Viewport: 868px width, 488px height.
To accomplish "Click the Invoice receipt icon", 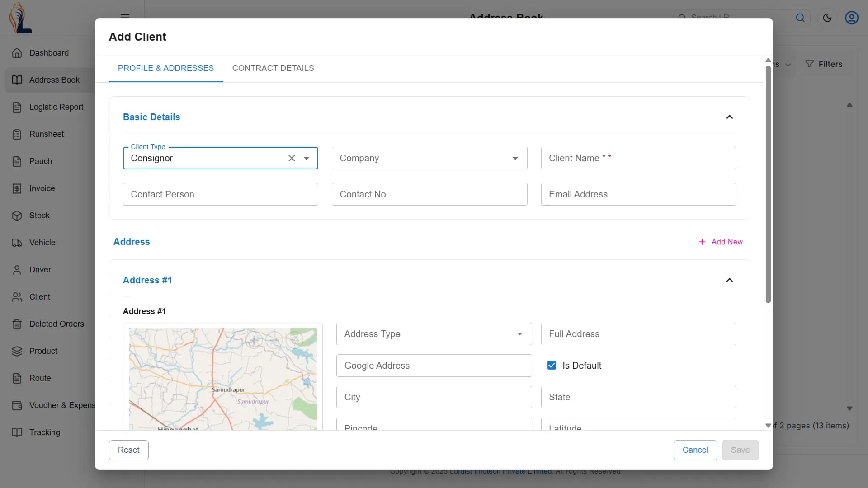I will click(17, 188).
